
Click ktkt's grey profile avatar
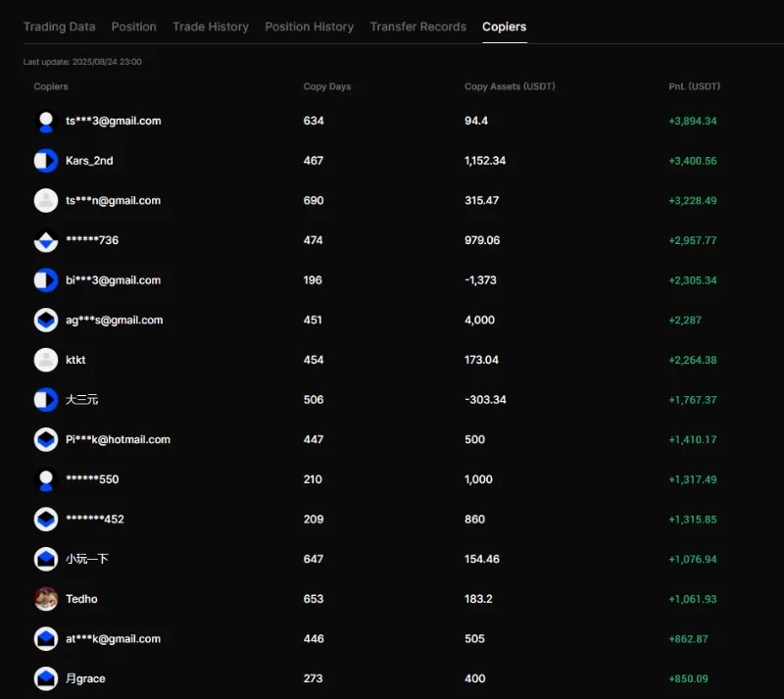46,360
